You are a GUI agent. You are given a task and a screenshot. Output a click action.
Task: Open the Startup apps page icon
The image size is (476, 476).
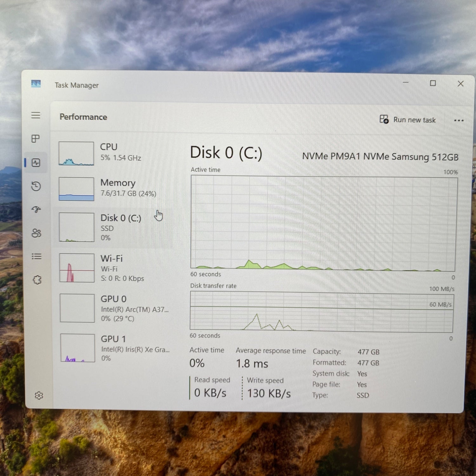pyautogui.click(x=36, y=209)
